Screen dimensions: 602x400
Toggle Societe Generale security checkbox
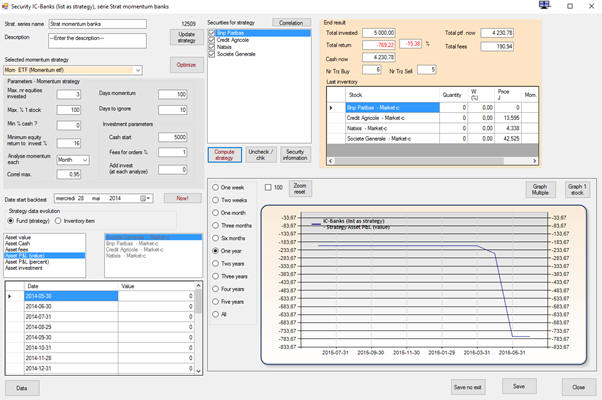click(x=212, y=54)
